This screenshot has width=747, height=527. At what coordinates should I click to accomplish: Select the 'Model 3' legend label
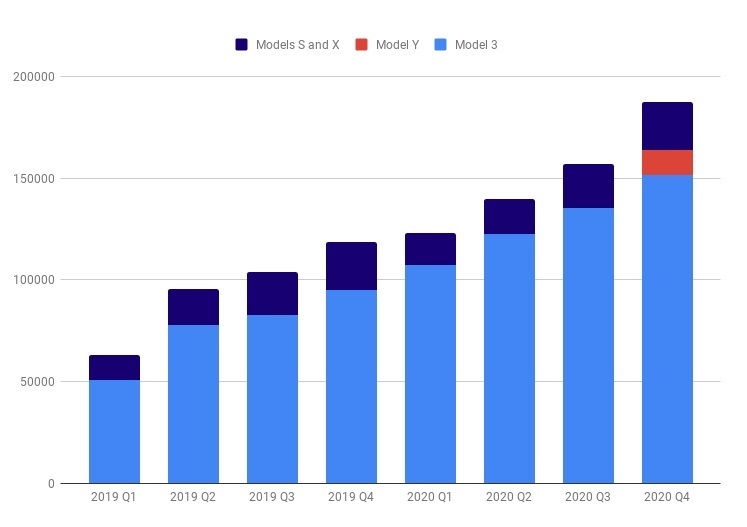(x=476, y=45)
